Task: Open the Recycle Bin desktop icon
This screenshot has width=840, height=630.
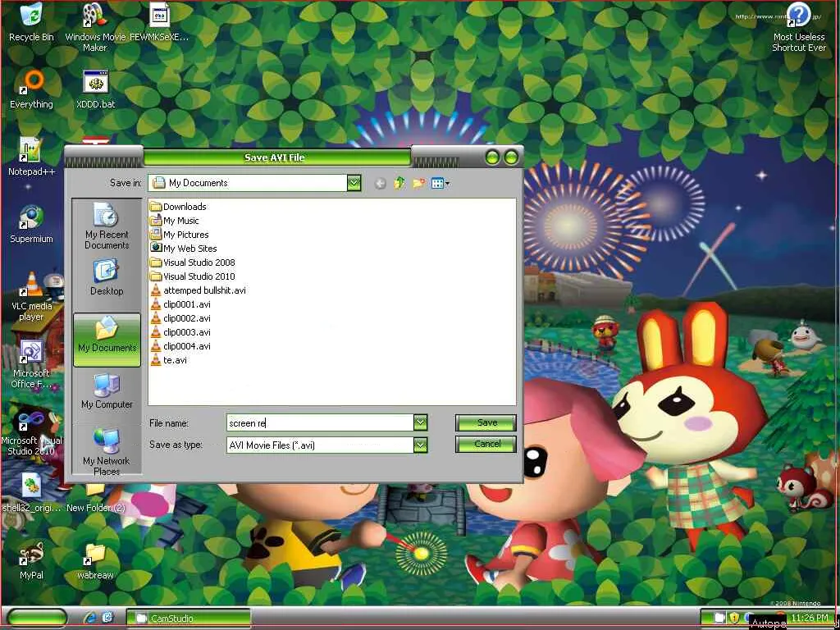Action: pyautogui.click(x=31, y=22)
